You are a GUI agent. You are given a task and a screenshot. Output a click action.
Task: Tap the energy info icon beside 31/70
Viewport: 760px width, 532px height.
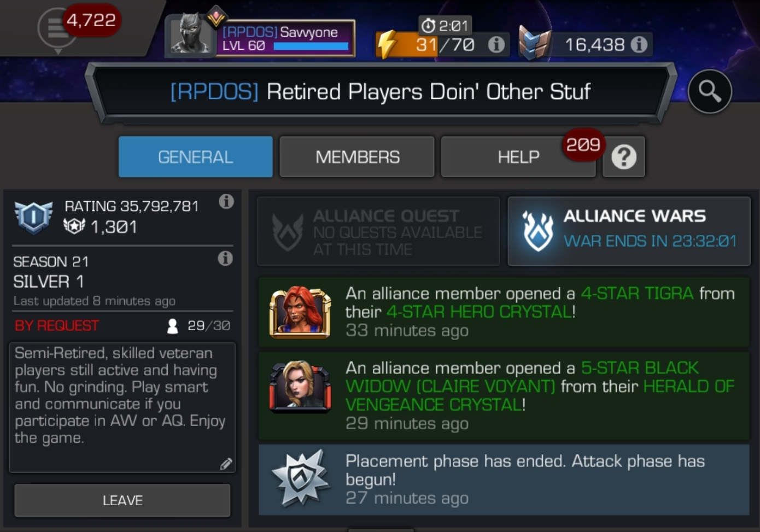pyautogui.click(x=496, y=44)
